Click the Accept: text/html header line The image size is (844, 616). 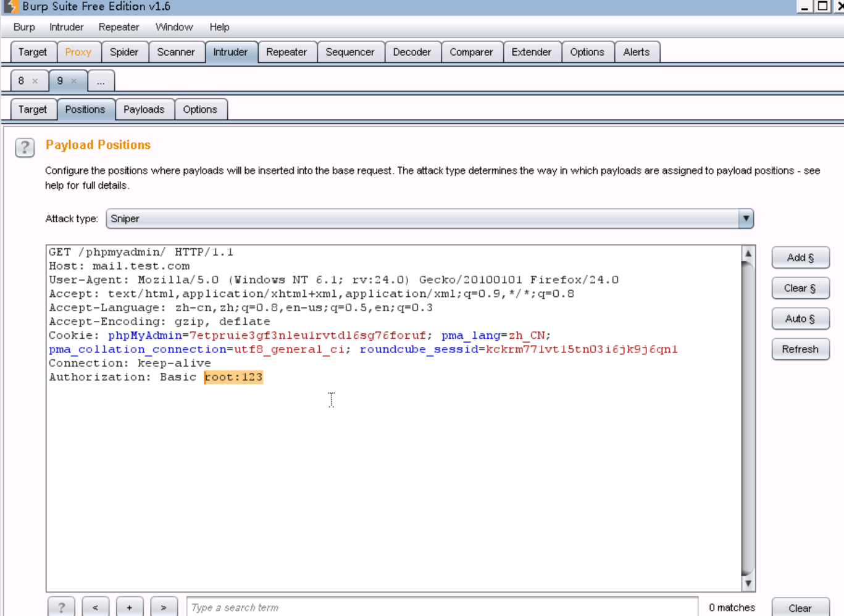312,294
